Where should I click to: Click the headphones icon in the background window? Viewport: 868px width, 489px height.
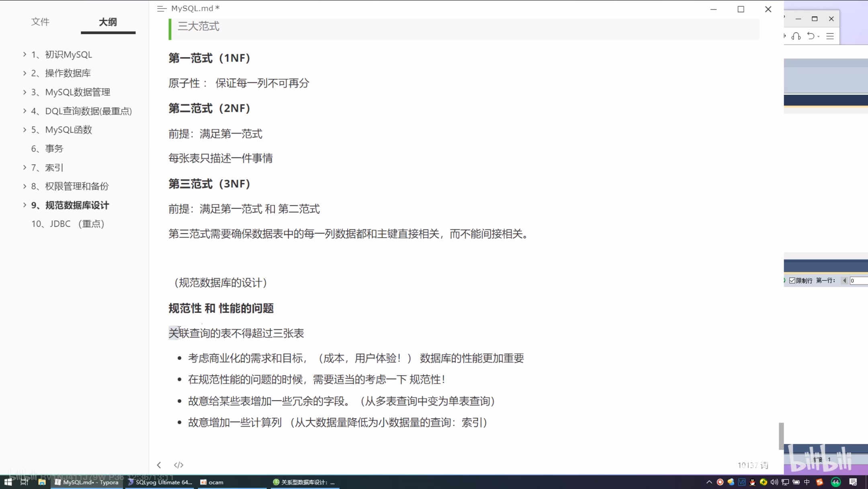[x=796, y=36]
